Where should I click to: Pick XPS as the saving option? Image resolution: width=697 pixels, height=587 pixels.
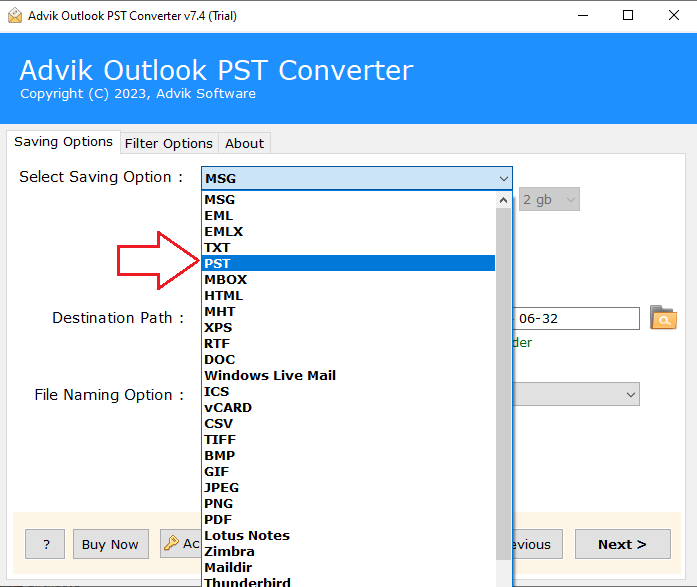click(348, 327)
